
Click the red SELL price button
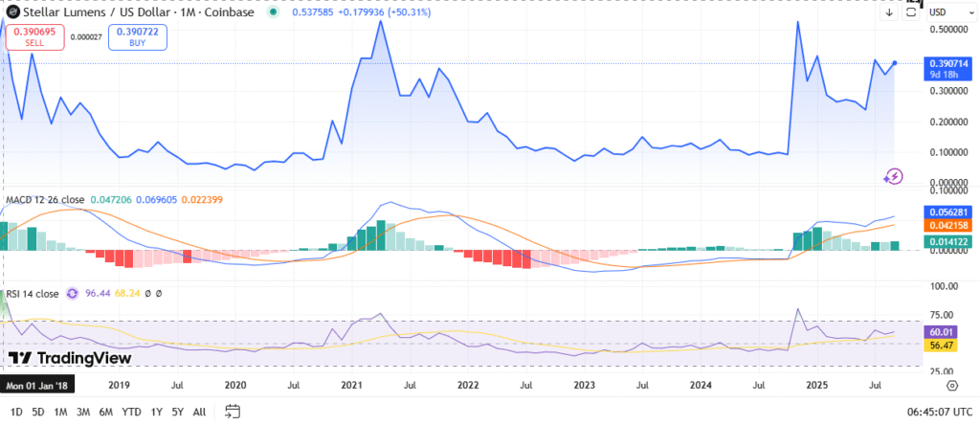(x=35, y=37)
